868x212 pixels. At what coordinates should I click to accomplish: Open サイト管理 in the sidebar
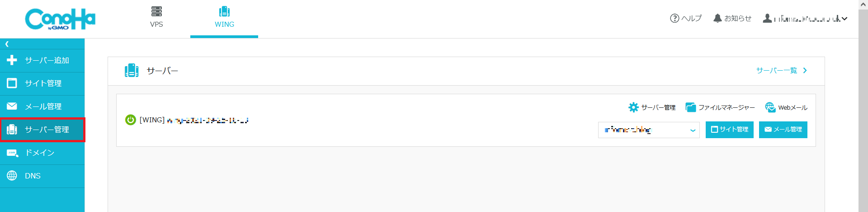coord(42,83)
